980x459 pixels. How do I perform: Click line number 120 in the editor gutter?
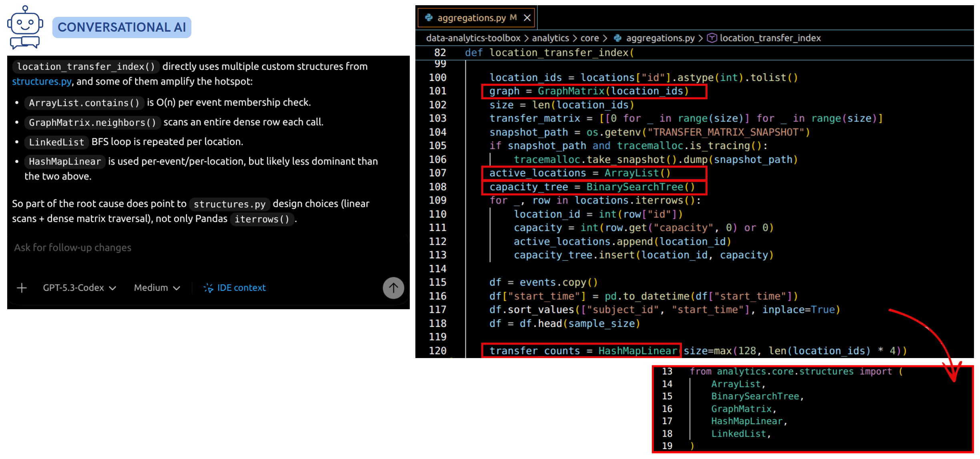point(438,351)
